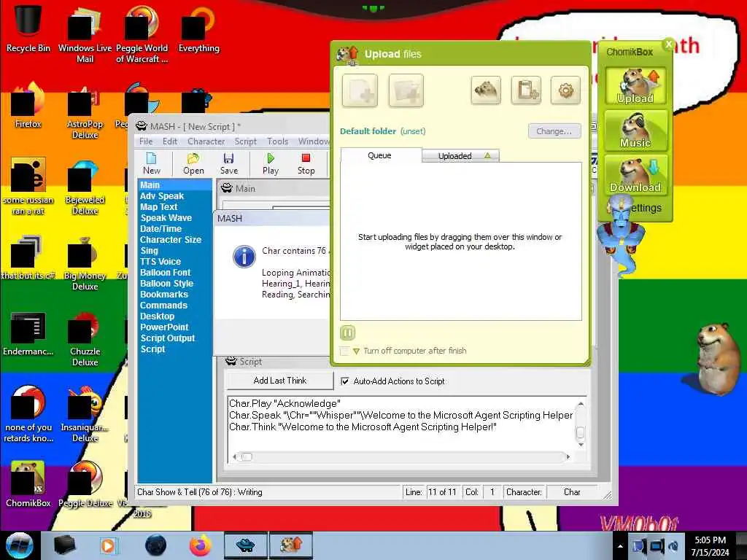The image size is (747, 560).
Task: Expand the Turn off computer options arrow
Action: tap(356, 351)
